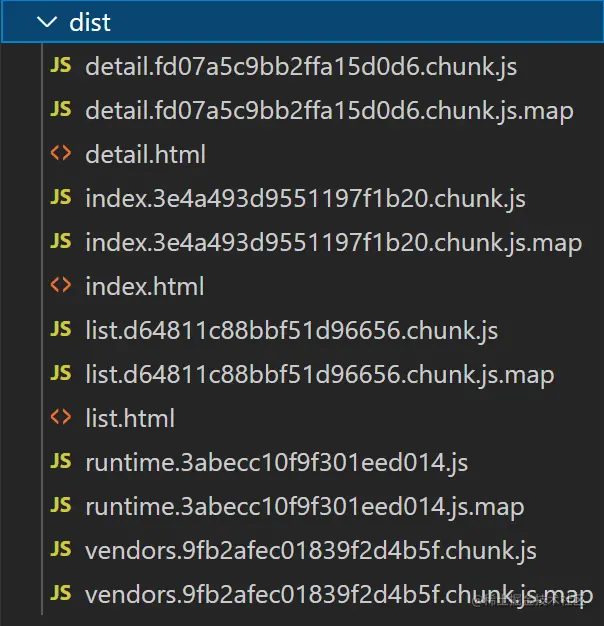Click JS icon of runtime js.map file

click(61, 505)
